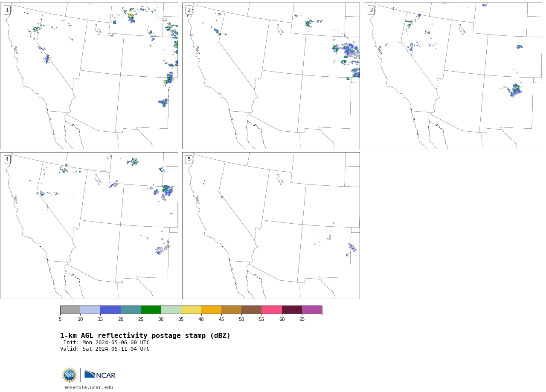Image resolution: width=546 pixels, height=392 pixels.
Task: Select the tan 45-50 dBZ swatch
Action: pyautogui.click(x=231, y=310)
